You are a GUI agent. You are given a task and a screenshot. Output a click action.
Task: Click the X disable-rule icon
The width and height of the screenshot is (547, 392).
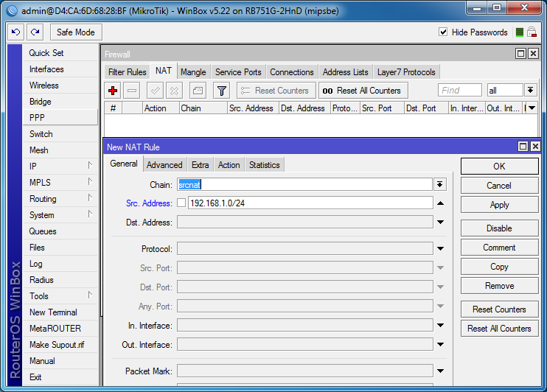[x=174, y=91]
